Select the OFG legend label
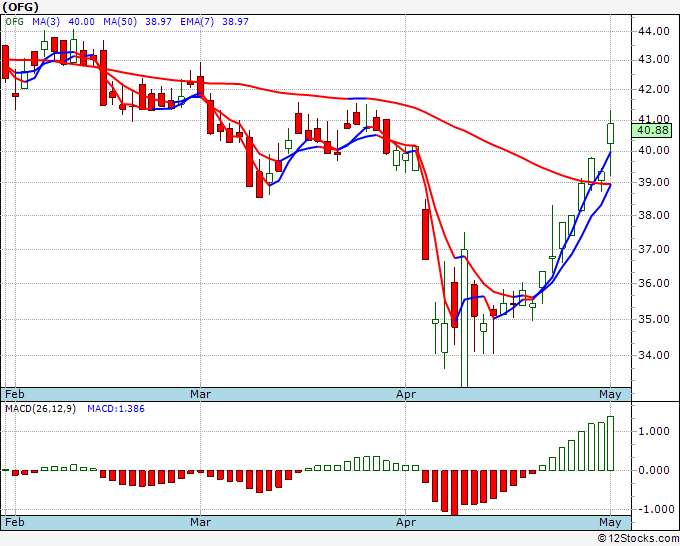680x546 pixels. point(14,21)
